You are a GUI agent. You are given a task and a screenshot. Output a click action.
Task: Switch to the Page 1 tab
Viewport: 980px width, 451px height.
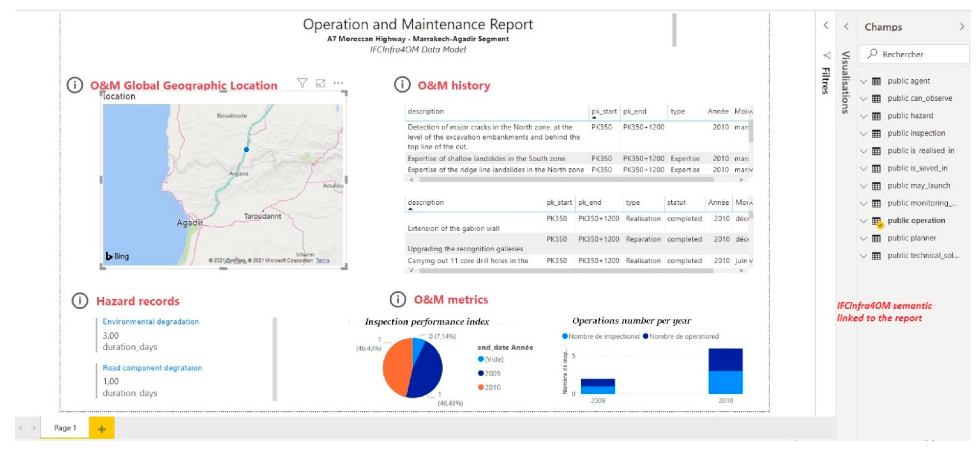pos(65,428)
